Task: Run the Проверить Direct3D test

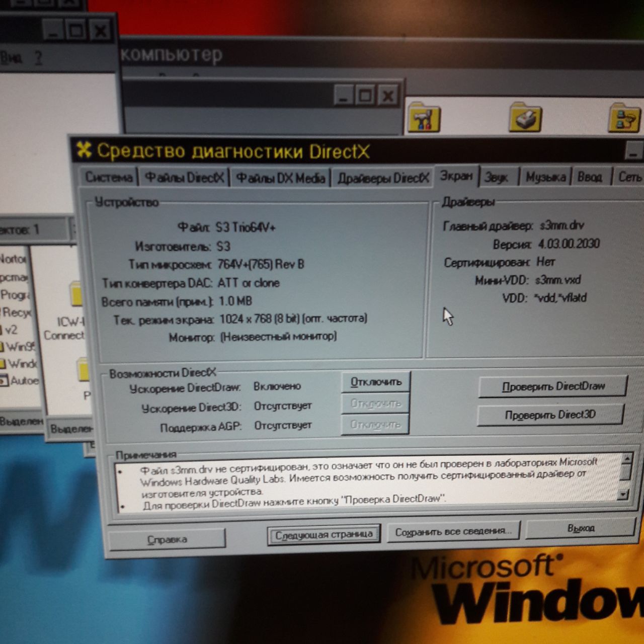Action: 550,415
